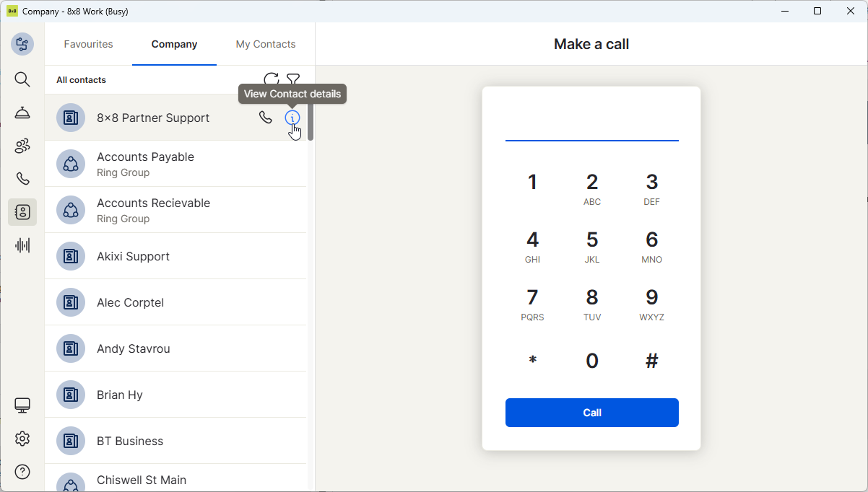Click the 8x8 app icon in title bar

point(12,11)
